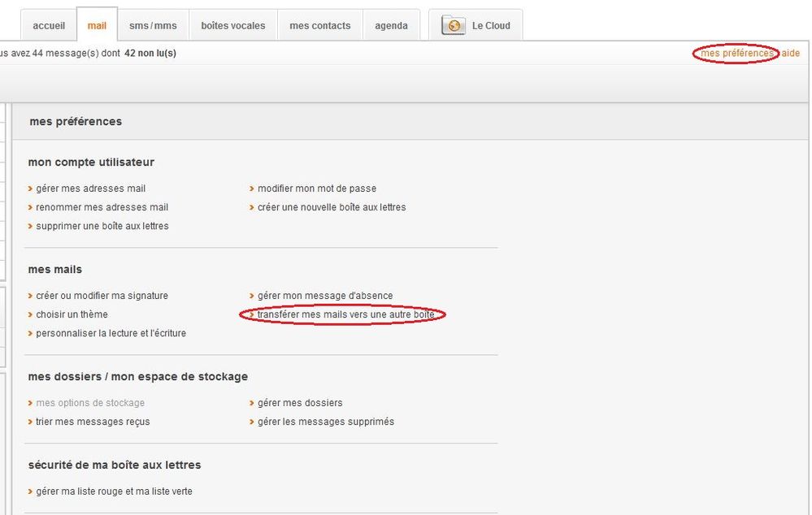Select the mail tab
This screenshot has width=812, height=515.
tap(97, 26)
